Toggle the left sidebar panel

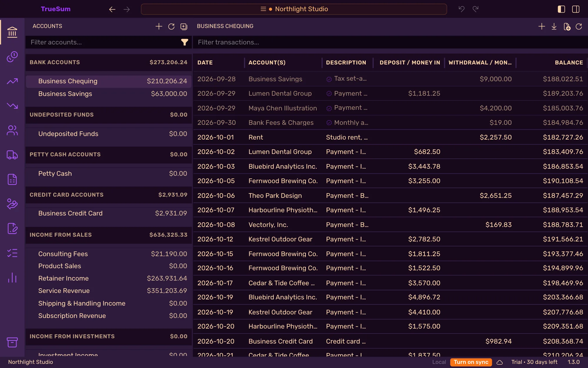coord(561,9)
